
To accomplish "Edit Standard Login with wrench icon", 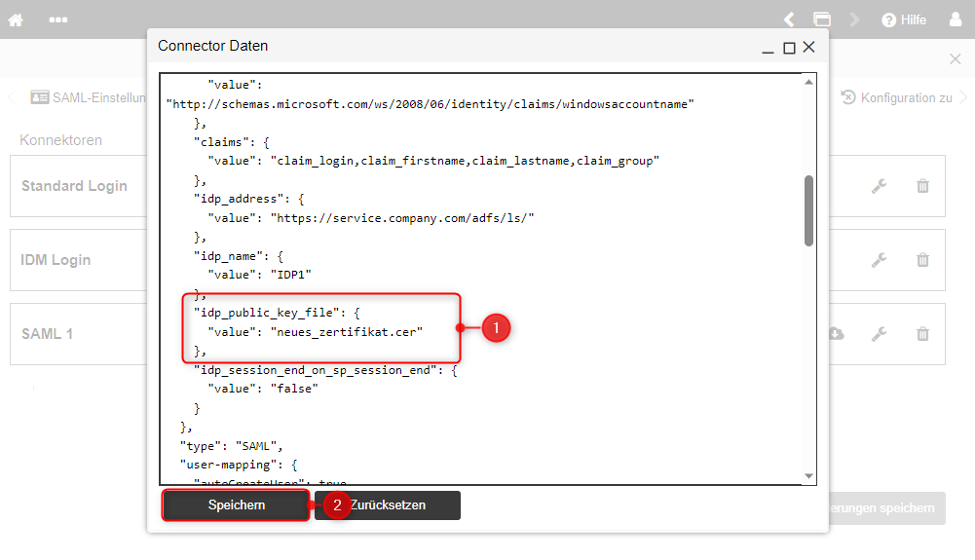I will 879,186.
